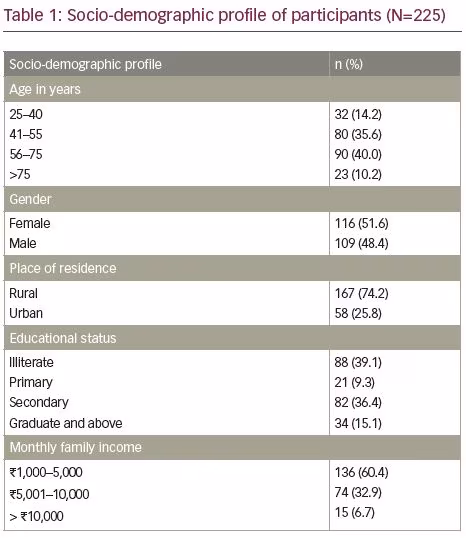
Task: Select the Gender section header
Action: click(x=232, y=199)
